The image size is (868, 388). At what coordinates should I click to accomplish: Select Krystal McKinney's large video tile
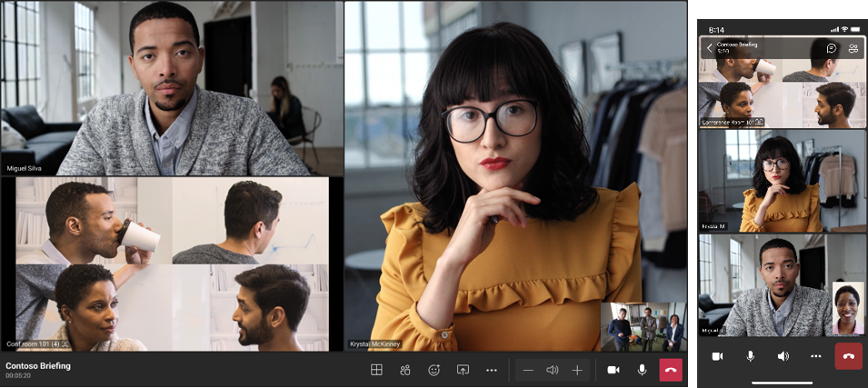point(516,176)
